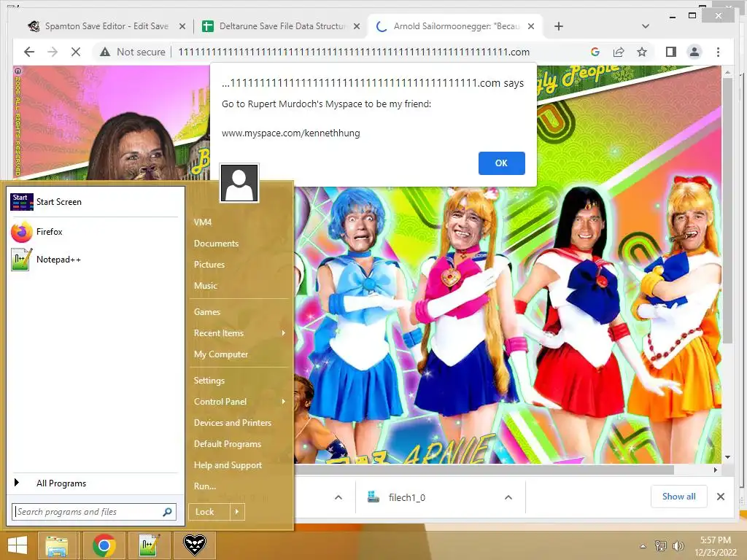Go back in Chrome
The height and width of the screenshot is (560, 747).
coord(29,52)
